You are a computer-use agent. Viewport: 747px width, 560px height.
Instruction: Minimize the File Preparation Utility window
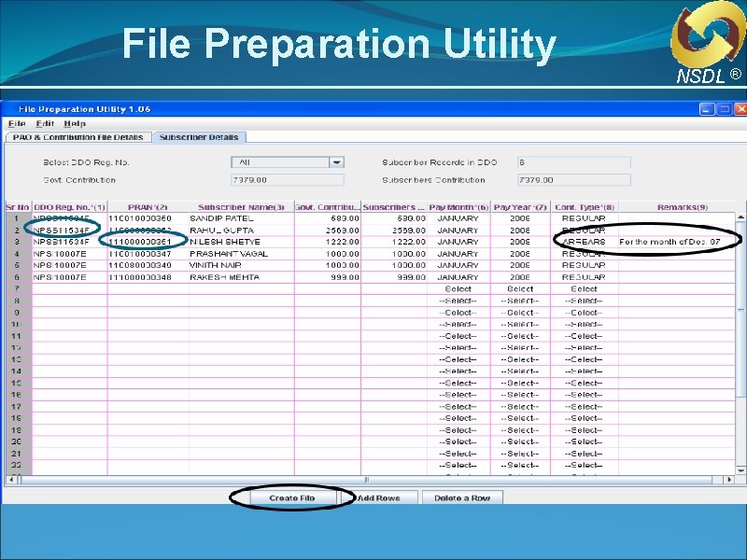(707, 109)
